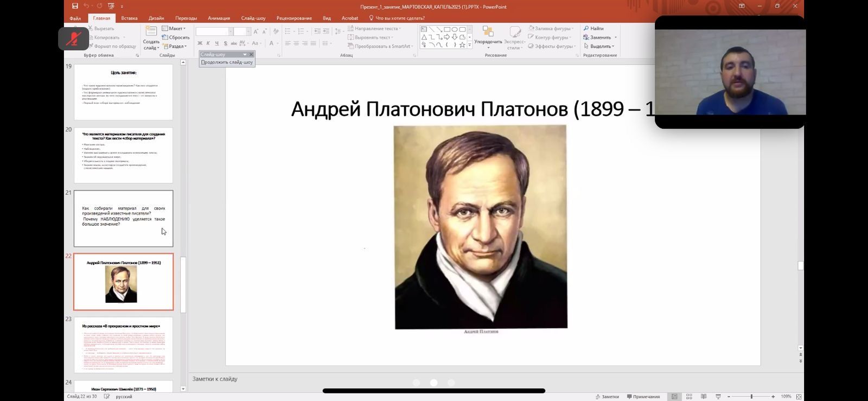Screen dimensions: 868x401
Task: Click the align text left icon
Action: click(x=288, y=43)
